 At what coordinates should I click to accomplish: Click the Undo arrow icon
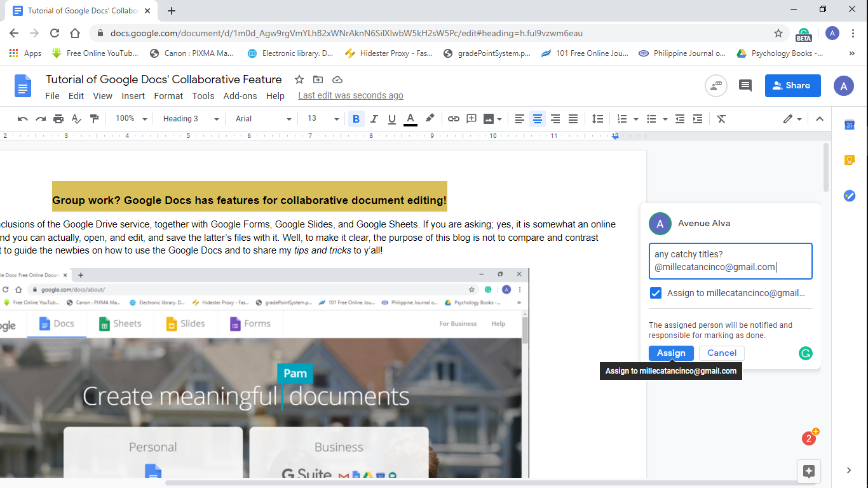click(23, 119)
